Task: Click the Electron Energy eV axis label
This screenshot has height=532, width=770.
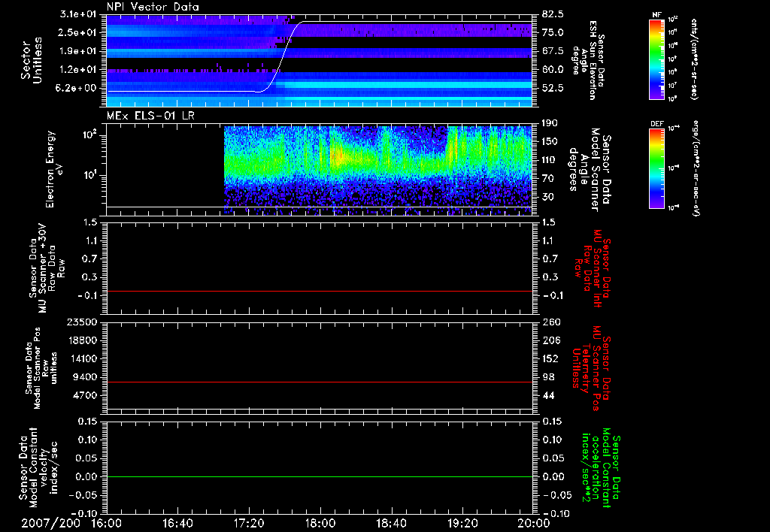Action: tap(53, 169)
